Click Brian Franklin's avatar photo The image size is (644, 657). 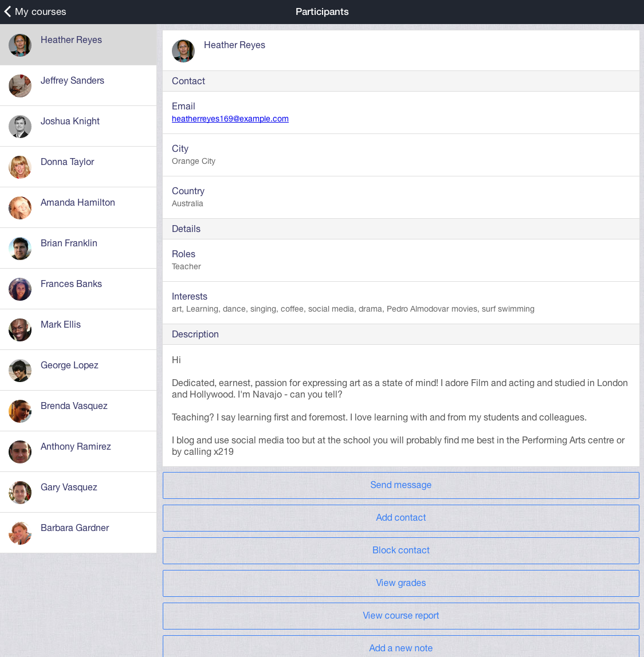(x=20, y=249)
